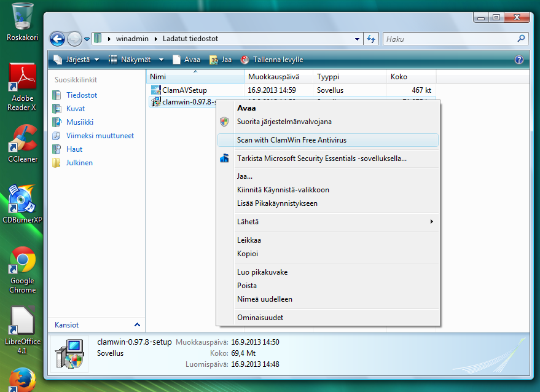
Task: Click the search magnifier icon
Action: coord(521,39)
